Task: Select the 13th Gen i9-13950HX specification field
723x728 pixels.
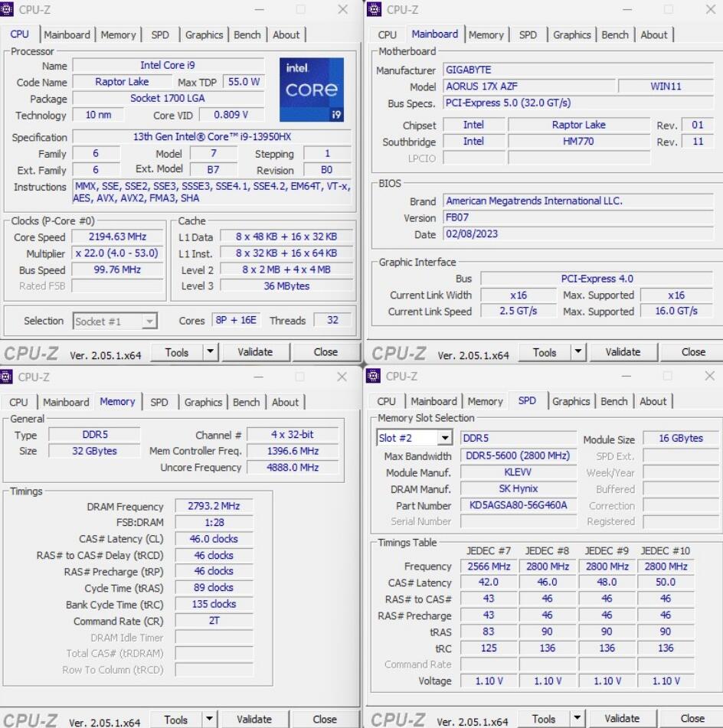Action: [212, 137]
